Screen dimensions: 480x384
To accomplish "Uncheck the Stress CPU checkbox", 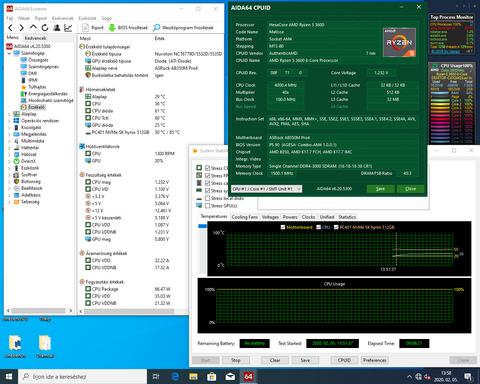I will click(208, 168).
